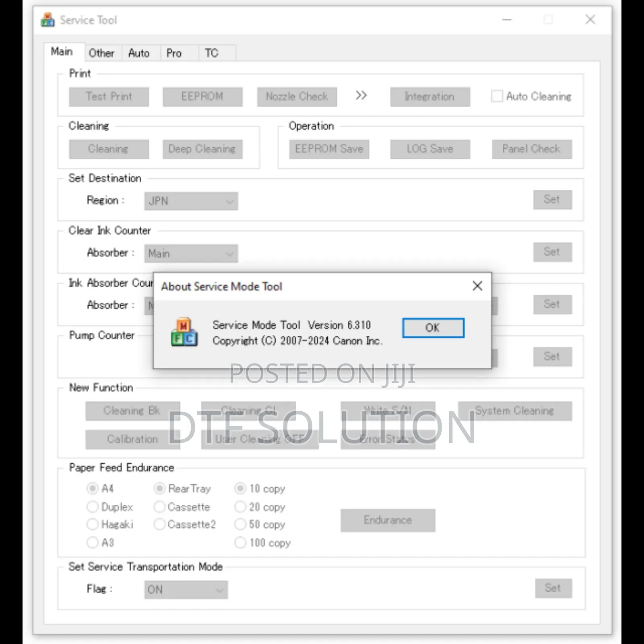Expand the Clear Ink Counter Absorber dropdown
644x644 pixels.
(x=191, y=254)
